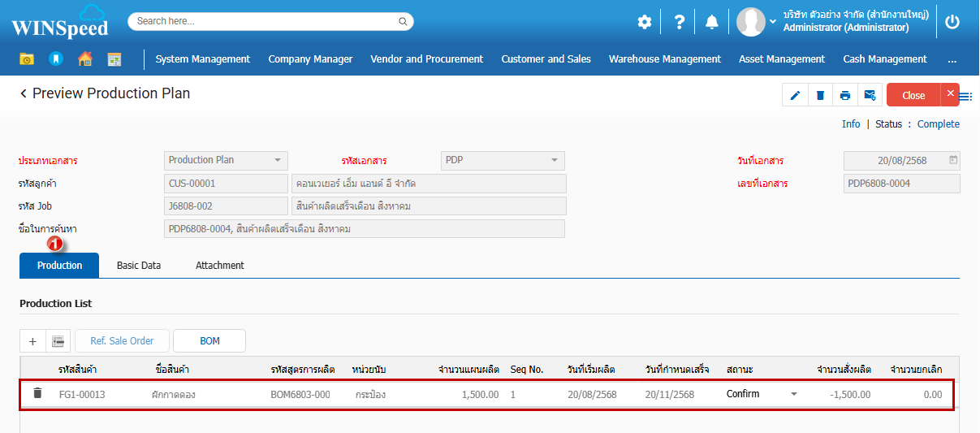The height and width of the screenshot is (433, 980).
Task: Click the Ref. Sale Order button
Action: [x=121, y=341]
